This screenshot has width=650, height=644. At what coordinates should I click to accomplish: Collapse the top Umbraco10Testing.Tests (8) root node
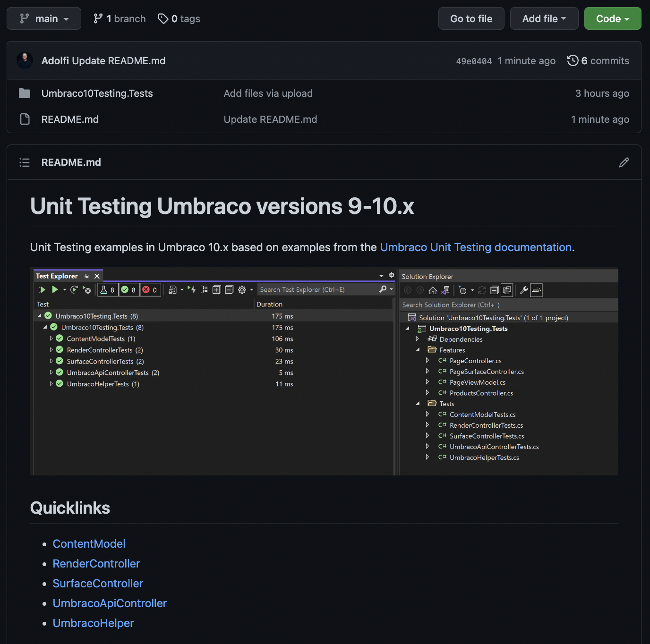(40, 316)
